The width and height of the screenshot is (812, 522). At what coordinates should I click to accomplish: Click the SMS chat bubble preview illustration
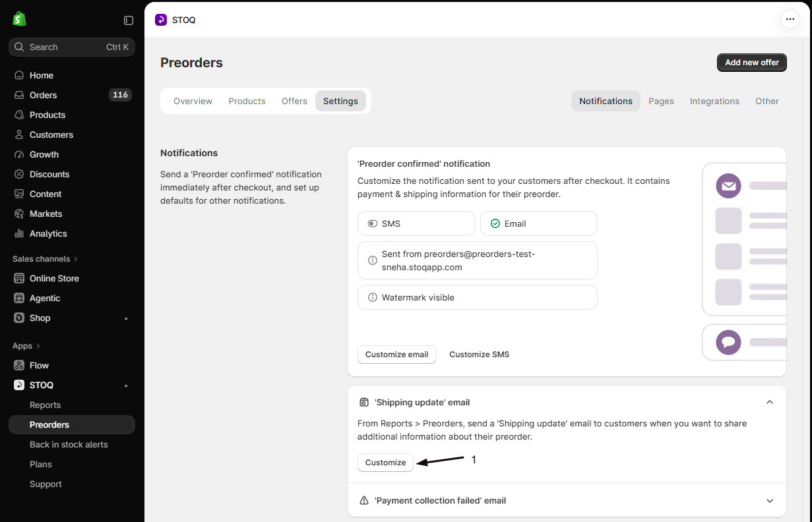(728, 342)
